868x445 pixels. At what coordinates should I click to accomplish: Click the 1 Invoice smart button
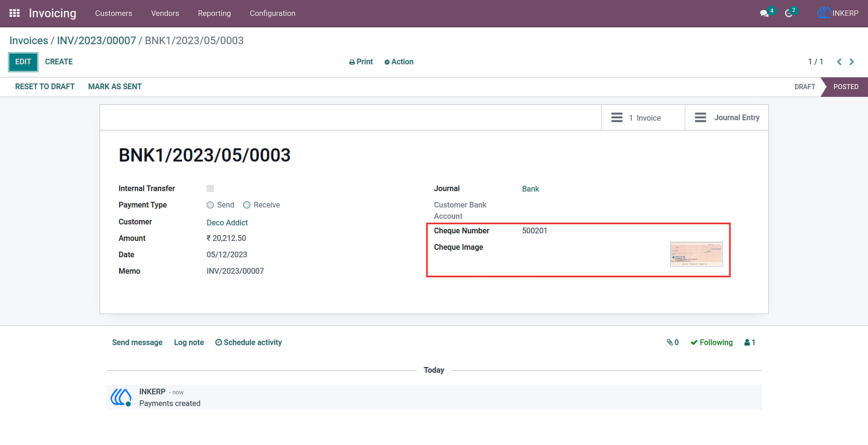tap(643, 118)
